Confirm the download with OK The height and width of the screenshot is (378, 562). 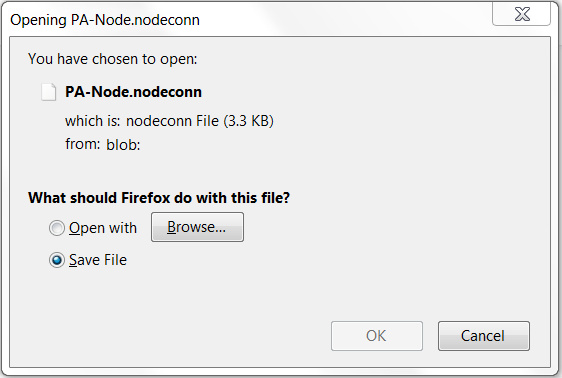point(377,336)
